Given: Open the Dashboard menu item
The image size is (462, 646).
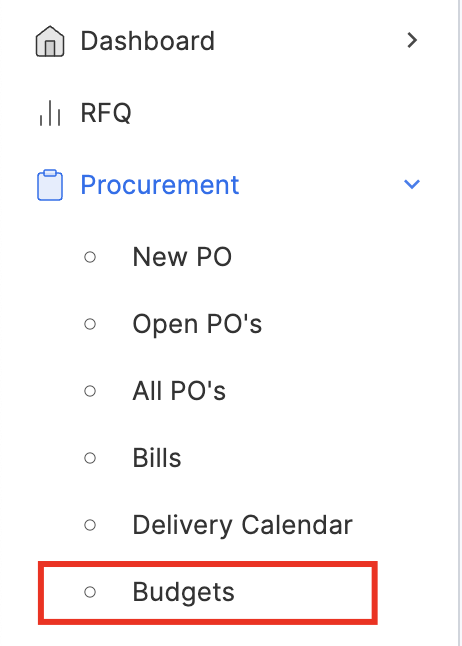Looking at the screenshot, I should tap(148, 41).
